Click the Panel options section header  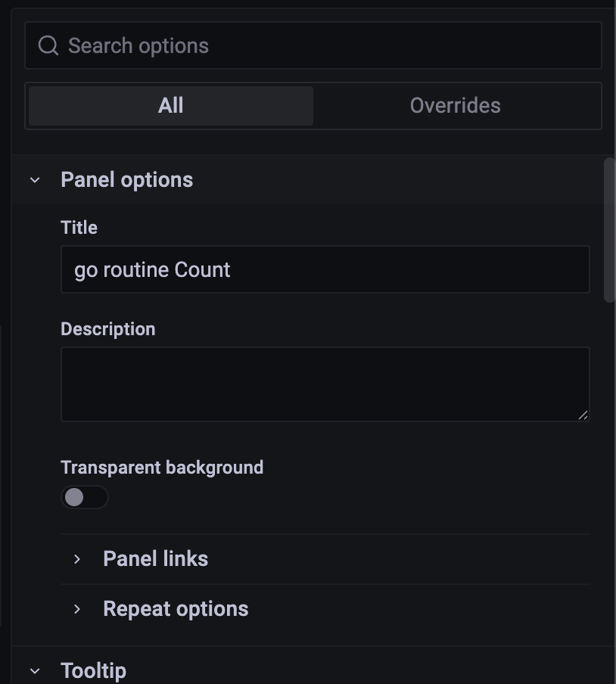click(127, 180)
